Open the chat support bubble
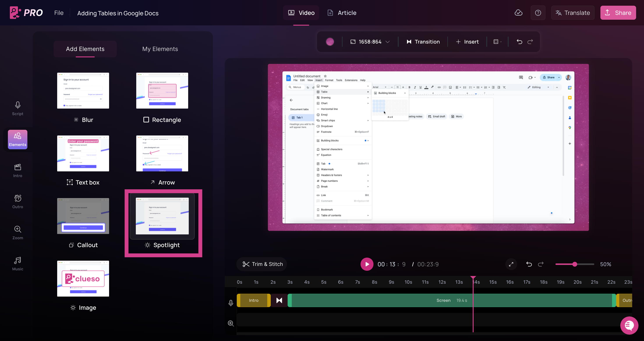Image resolution: width=644 pixels, height=341 pixels. click(629, 325)
